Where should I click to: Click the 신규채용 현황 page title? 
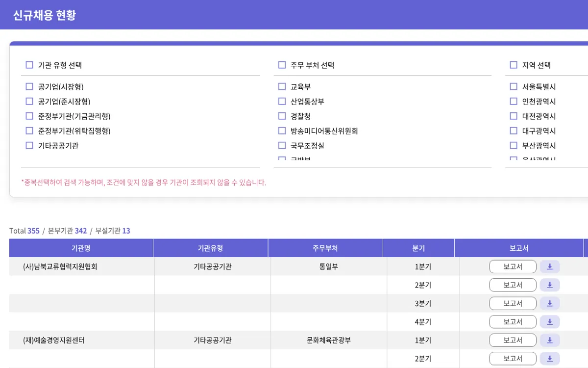[x=45, y=15]
